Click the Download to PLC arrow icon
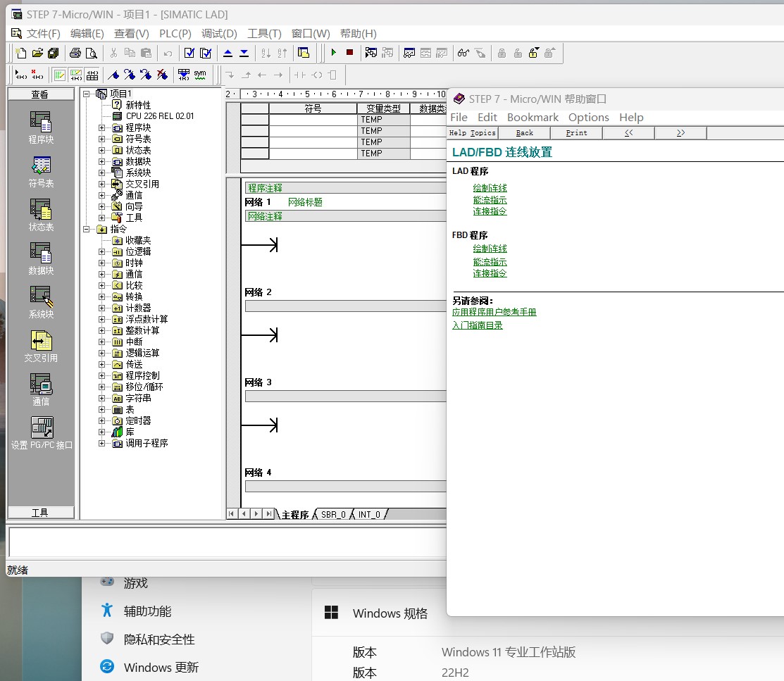 [x=244, y=53]
